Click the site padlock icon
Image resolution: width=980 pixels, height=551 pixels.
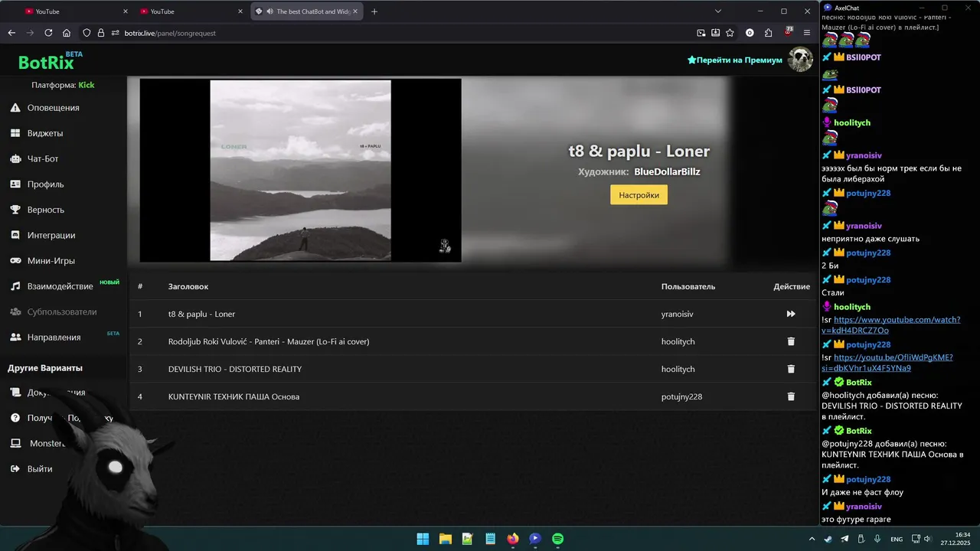point(102,33)
